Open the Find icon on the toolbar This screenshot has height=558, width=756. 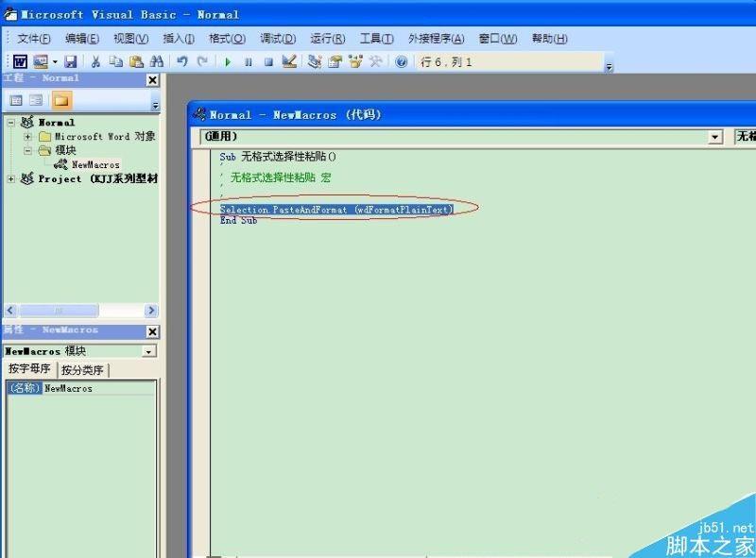tap(156, 61)
